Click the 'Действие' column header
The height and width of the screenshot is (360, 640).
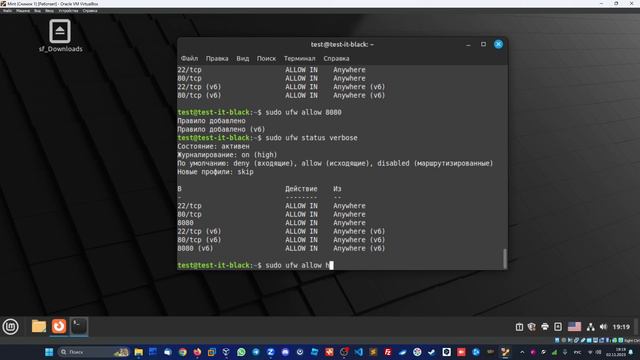[x=301, y=189]
